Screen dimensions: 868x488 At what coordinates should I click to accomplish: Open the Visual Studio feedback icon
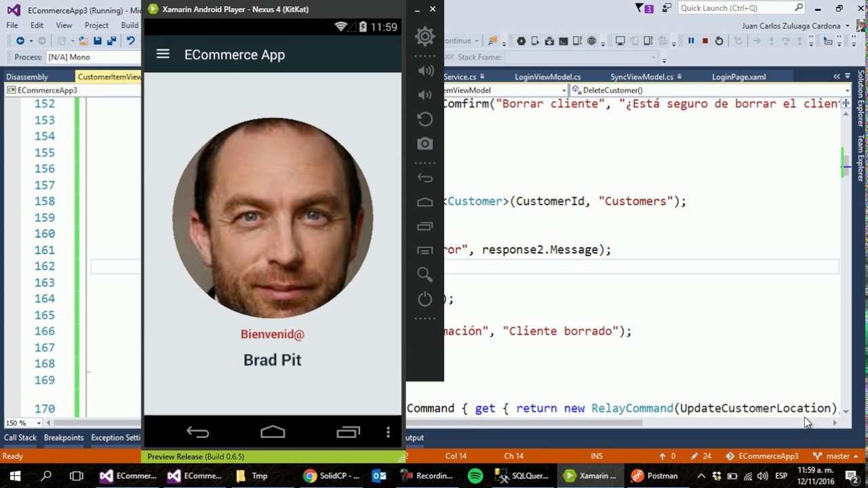point(667,8)
